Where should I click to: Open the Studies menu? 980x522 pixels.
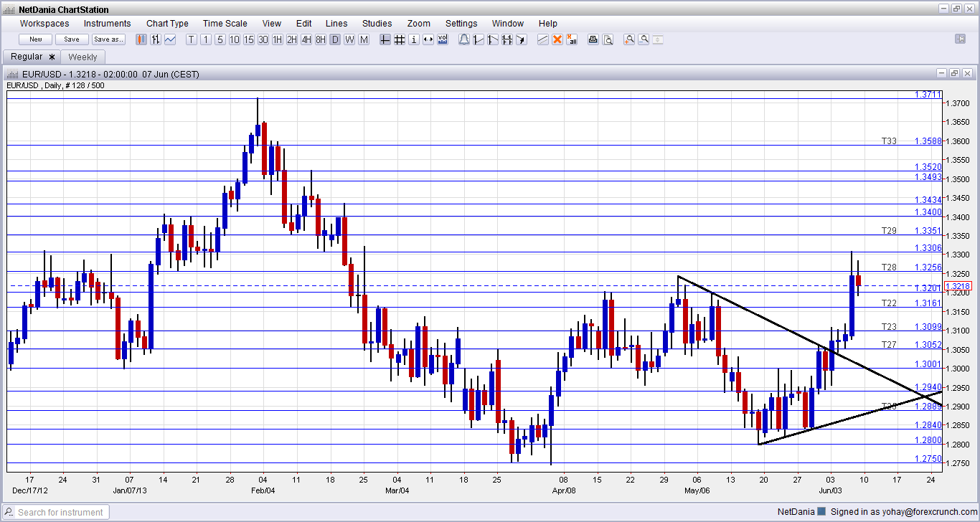pyautogui.click(x=377, y=24)
